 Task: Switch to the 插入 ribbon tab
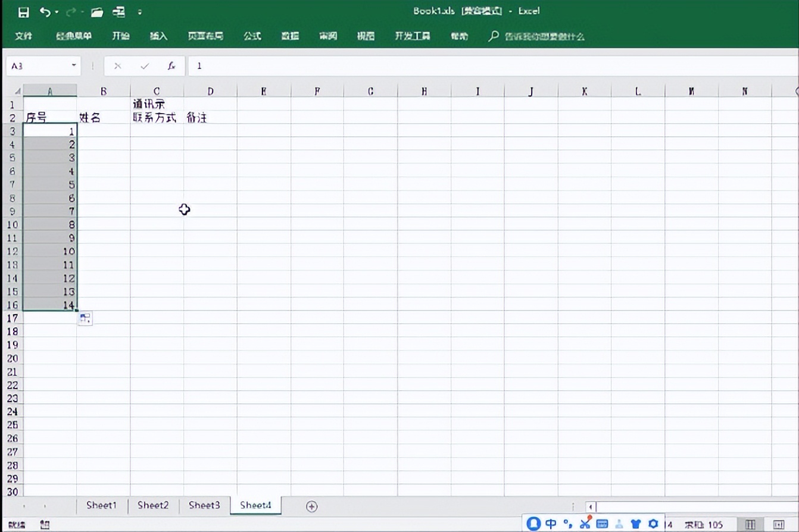pos(158,36)
